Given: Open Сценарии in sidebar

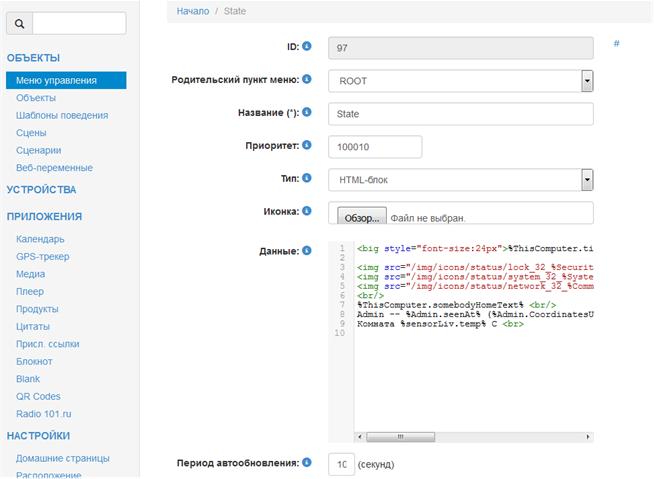Looking at the screenshot, I should coord(39,150).
